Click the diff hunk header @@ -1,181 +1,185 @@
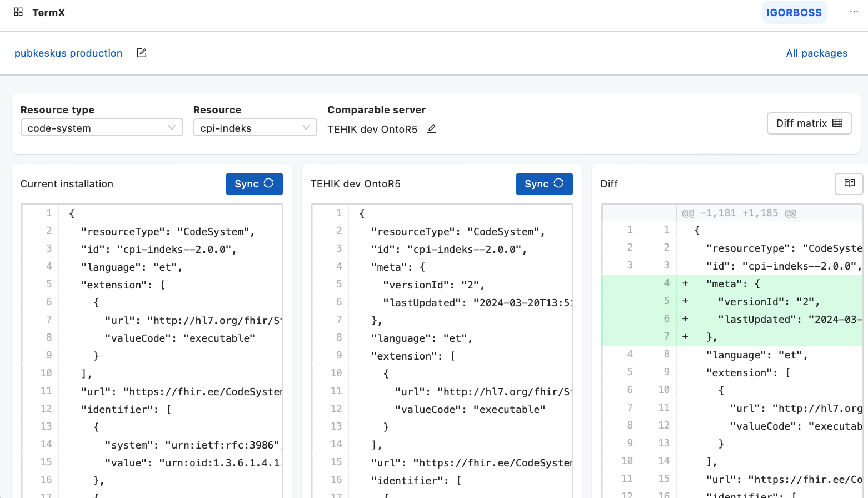Image resolution: width=868 pixels, height=498 pixels. 739,213
